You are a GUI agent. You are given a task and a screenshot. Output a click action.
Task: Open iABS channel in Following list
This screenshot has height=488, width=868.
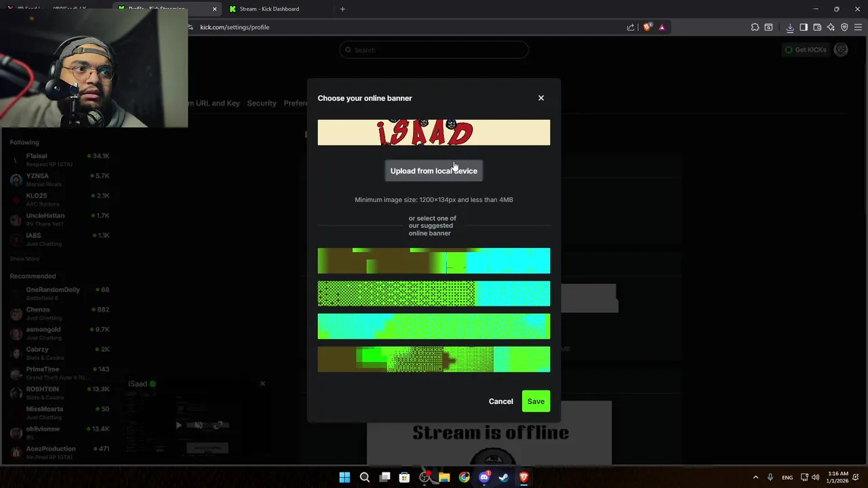click(60, 239)
